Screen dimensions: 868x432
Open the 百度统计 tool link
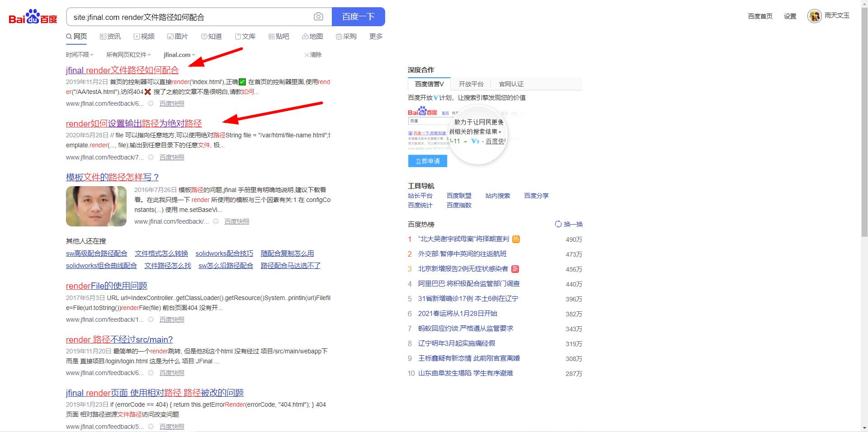420,205
